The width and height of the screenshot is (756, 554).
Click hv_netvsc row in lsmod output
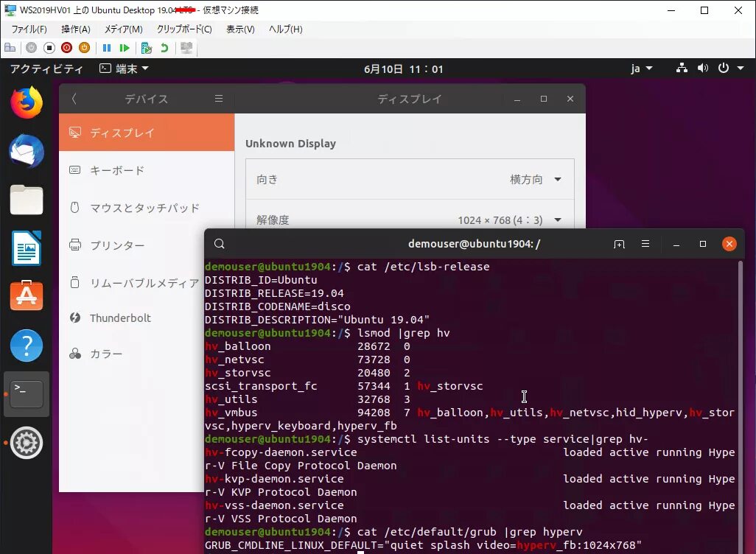(x=307, y=360)
